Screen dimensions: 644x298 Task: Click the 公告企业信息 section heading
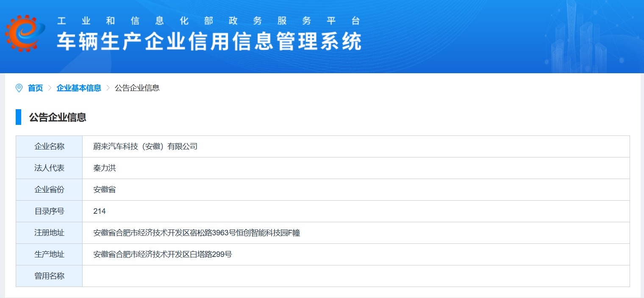(x=58, y=118)
